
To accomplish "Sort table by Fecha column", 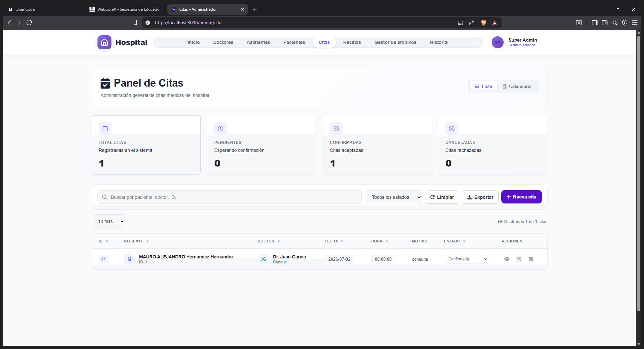I will click(x=334, y=241).
